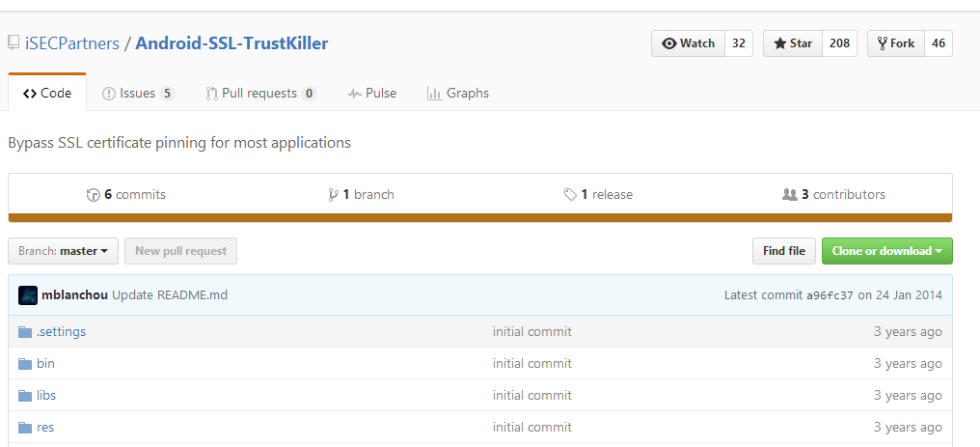Open the Android-SSL-TrustKiller repository link

click(231, 43)
